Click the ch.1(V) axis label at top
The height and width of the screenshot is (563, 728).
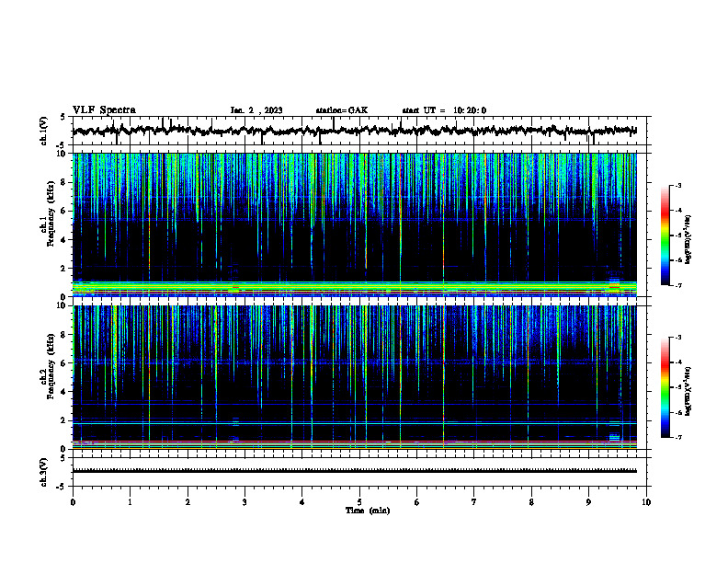pyautogui.click(x=43, y=131)
